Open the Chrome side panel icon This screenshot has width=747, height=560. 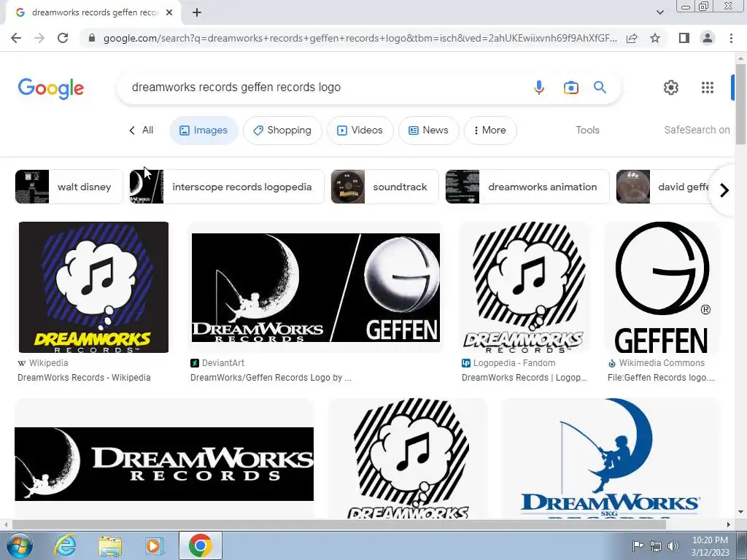[684, 38]
